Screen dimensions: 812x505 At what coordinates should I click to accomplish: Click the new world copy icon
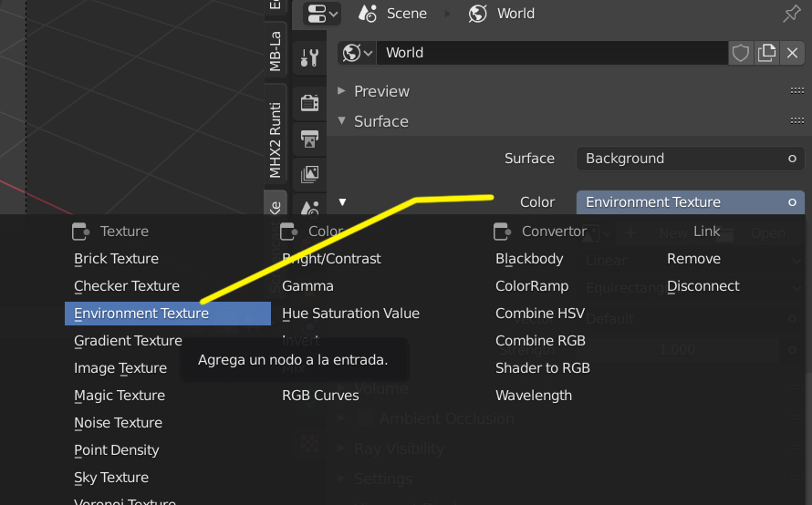click(x=767, y=53)
